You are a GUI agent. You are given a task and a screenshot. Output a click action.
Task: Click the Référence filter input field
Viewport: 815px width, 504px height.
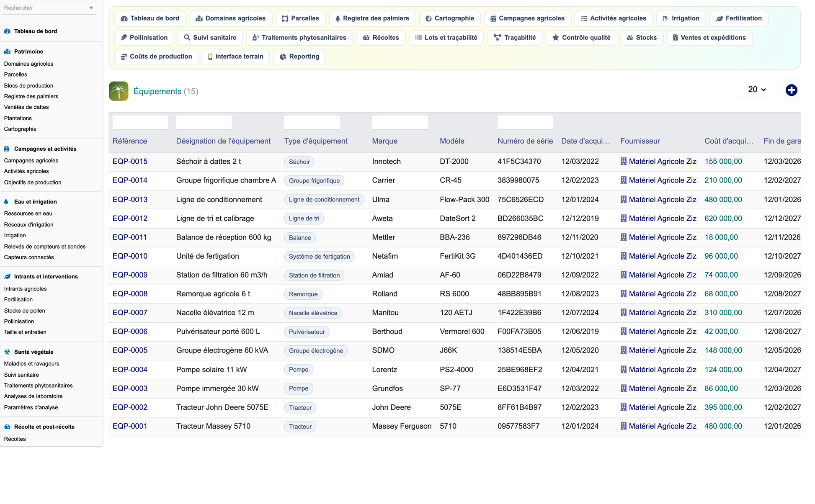[140, 122]
